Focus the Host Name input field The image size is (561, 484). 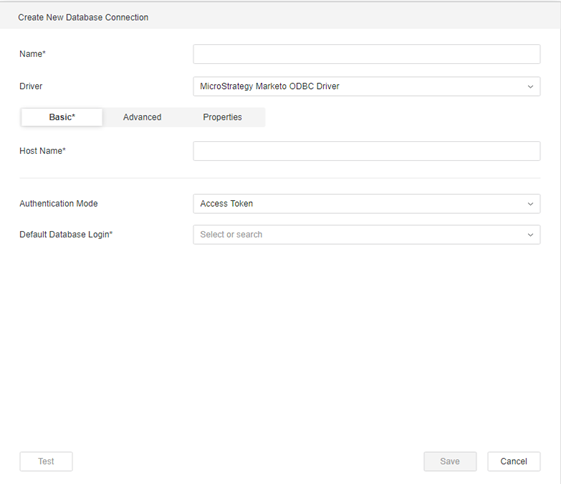[367, 151]
